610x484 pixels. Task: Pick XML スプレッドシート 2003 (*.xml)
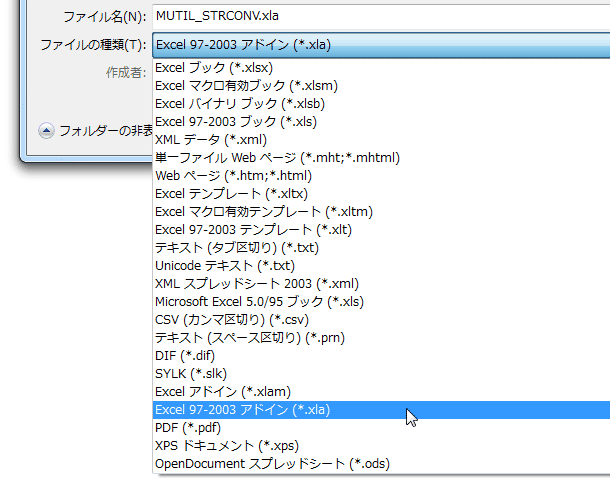[x=381, y=284]
